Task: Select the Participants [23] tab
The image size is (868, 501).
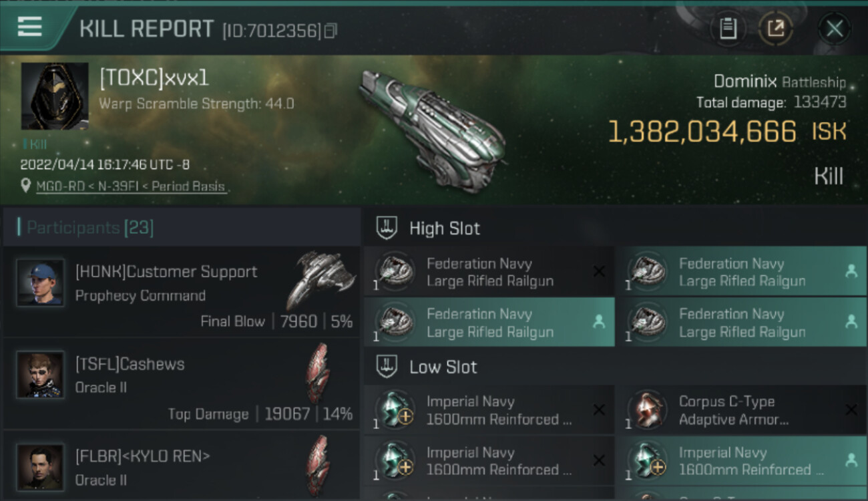Action: pos(182,227)
